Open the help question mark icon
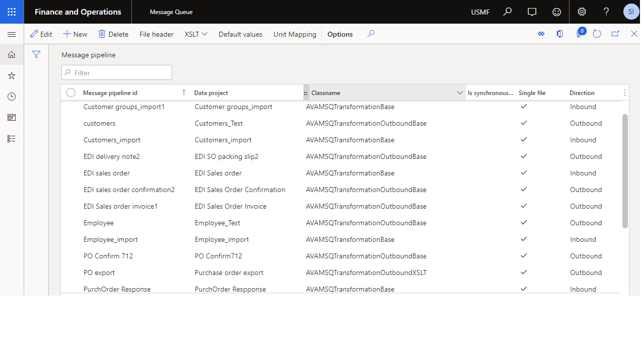The image size is (644, 362). pos(606,12)
